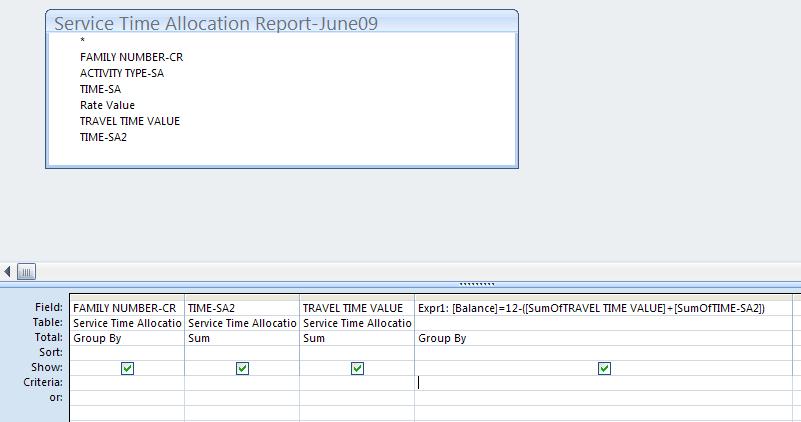The width and height of the screenshot is (801, 422).
Task: Click Criteria cell under TRAVEL TIME VALUE column
Action: tap(357, 383)
